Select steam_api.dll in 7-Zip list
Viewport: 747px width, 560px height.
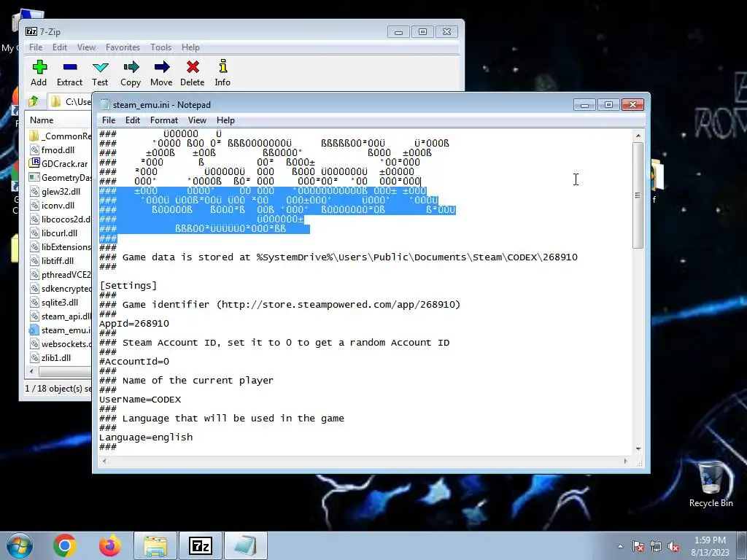click(60, 316)
